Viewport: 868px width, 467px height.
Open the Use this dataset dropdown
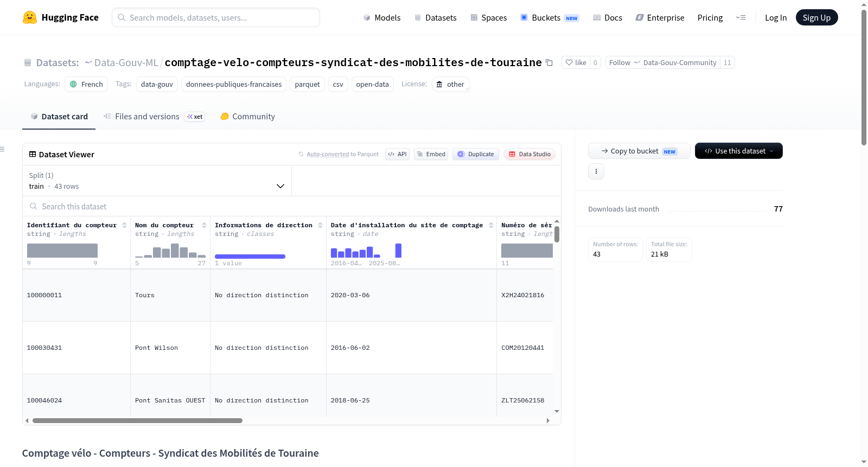coord(738,151)
